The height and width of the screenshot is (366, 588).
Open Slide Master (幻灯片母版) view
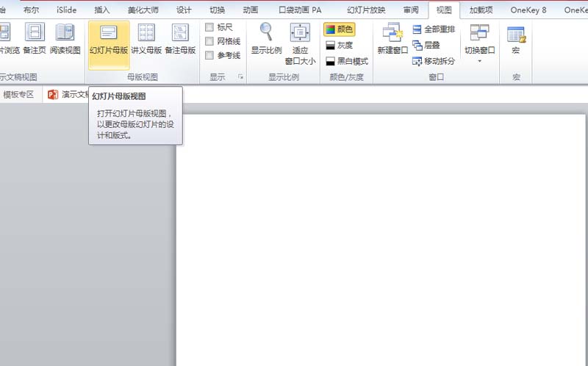point(109,45)
